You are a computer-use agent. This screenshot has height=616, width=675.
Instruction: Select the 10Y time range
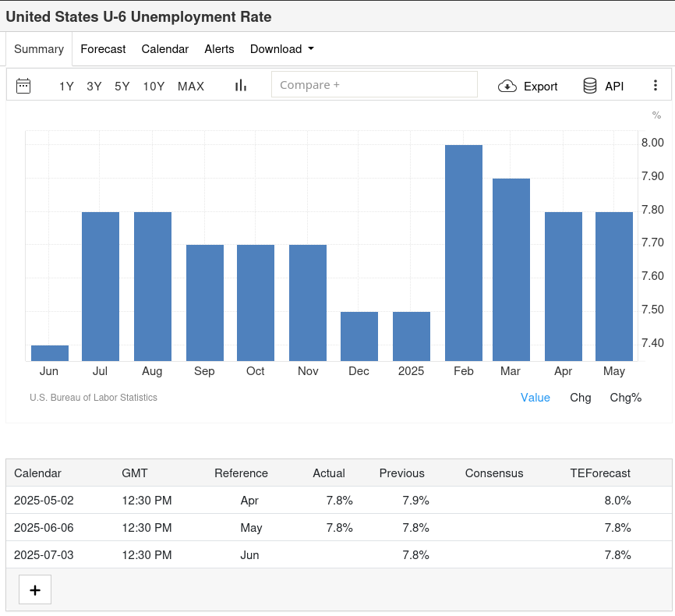(x=154, y=87)
